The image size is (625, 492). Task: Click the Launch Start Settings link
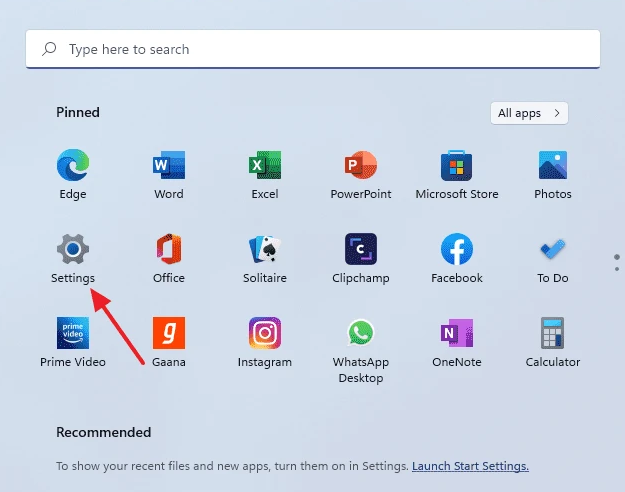[x=470, y=466]
